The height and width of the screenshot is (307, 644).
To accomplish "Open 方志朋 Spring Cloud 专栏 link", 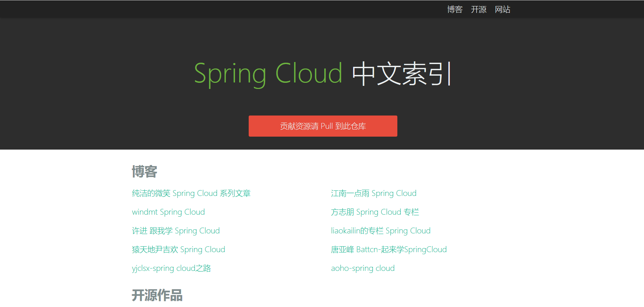I will coord(375,212).
